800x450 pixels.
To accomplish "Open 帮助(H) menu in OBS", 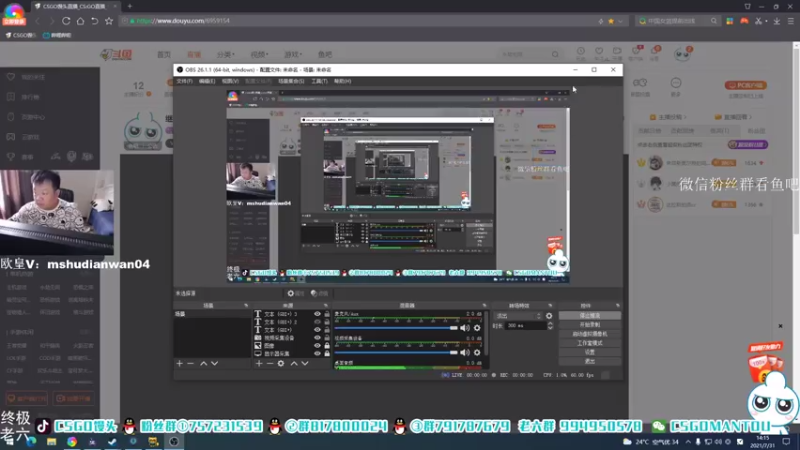I will click(x=342, y=81).
